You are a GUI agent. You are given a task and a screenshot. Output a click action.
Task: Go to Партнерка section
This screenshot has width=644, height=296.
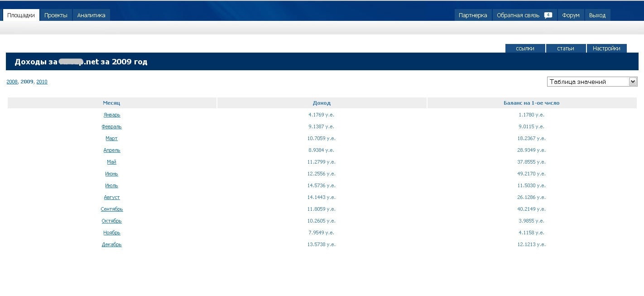(x=473, y=15)
